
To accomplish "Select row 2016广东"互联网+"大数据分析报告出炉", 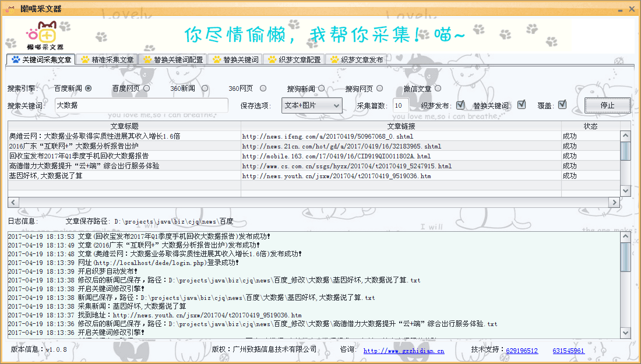I will [x=314, y=146].
